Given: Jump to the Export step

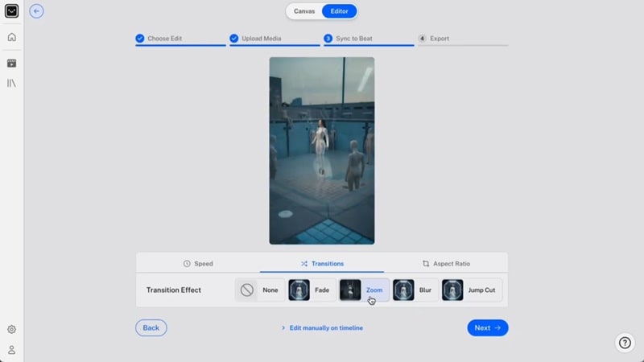Looking at the screenshot, I should click(463, 39).
